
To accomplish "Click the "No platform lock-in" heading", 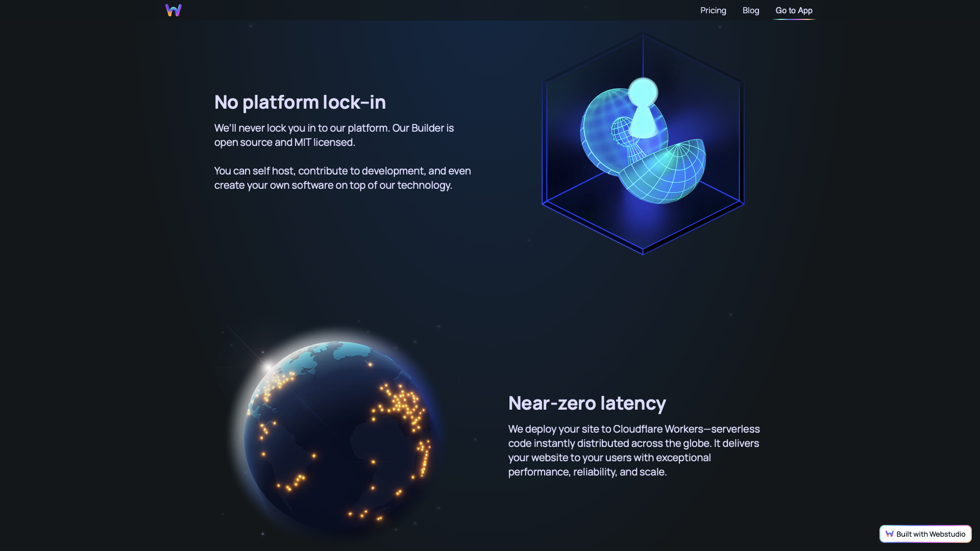I will 300,102.
